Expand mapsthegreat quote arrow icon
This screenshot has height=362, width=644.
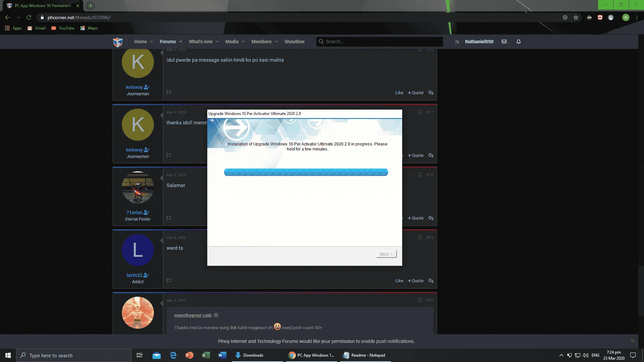coord(216,315)
